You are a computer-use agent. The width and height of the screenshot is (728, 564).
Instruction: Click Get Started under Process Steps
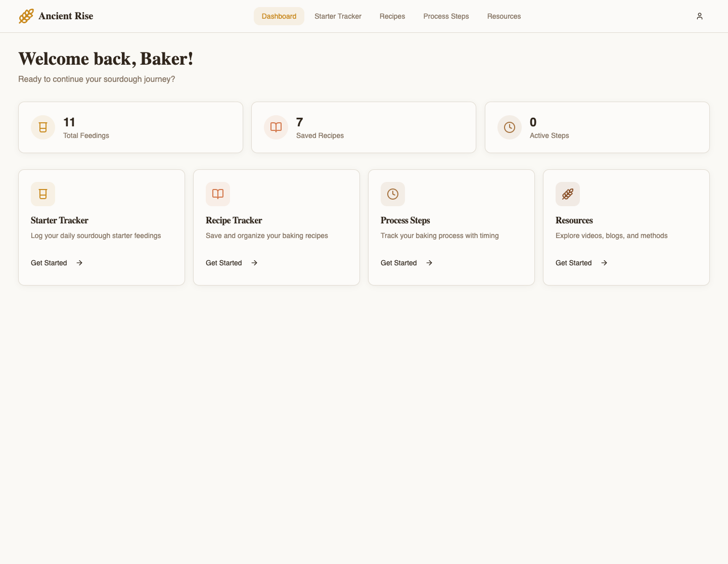pyautogui.click(x=399, y=263)
